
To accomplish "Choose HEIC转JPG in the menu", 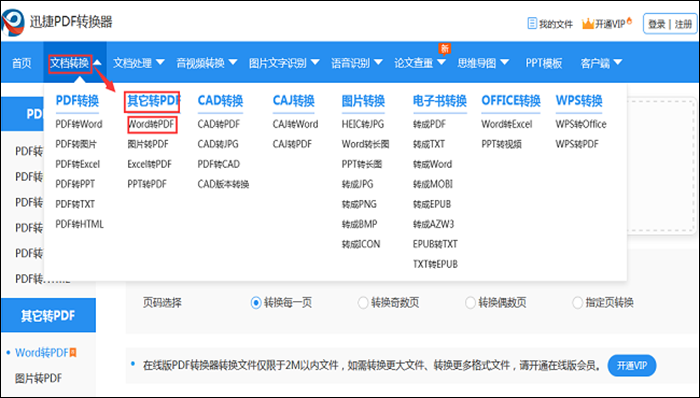I will coord(363,124).
